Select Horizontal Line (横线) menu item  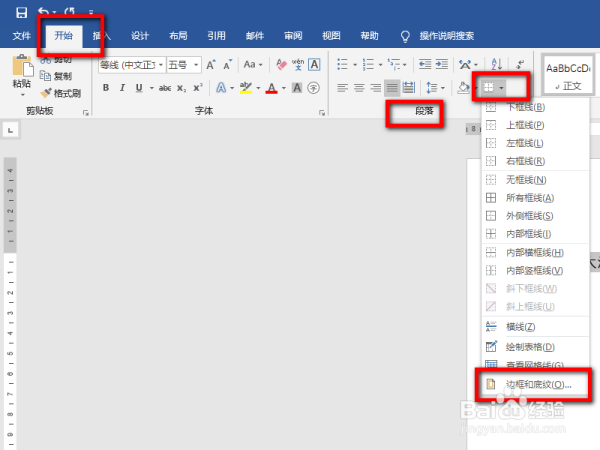click(x=535, y=327)
